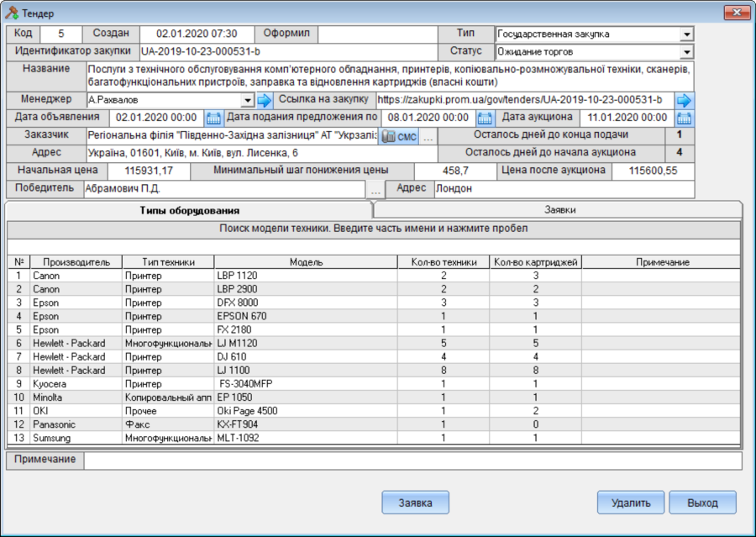This screenshot has width=756, height=537.
Task: Click the Заявка button
Action: coord(415,503)
